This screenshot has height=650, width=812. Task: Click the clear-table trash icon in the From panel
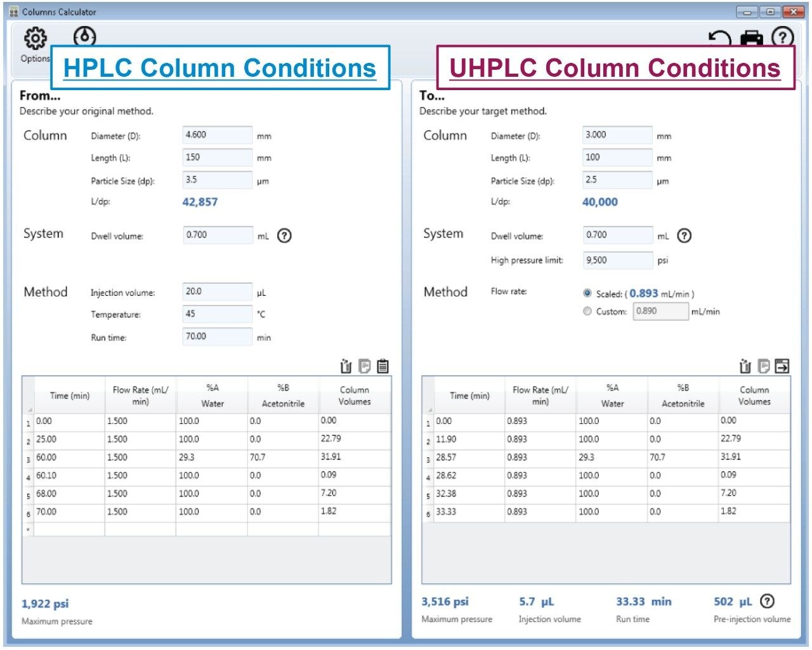click(x=346, y=366)
